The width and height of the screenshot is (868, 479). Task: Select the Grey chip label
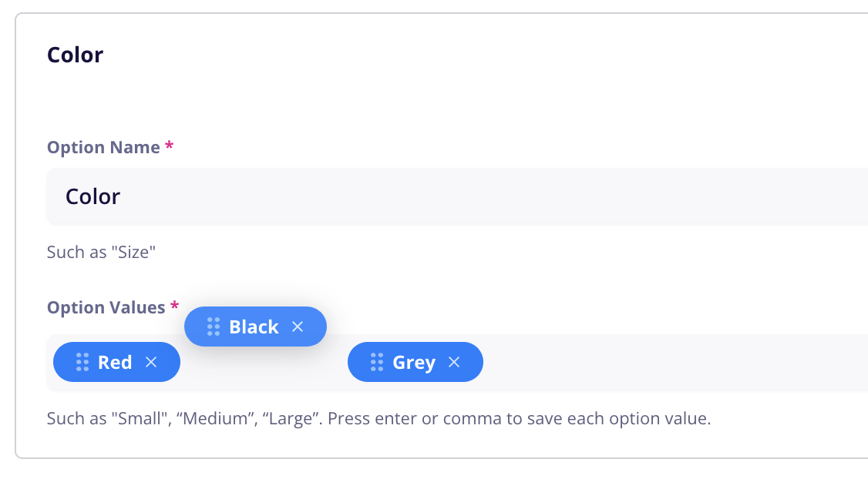414,363
